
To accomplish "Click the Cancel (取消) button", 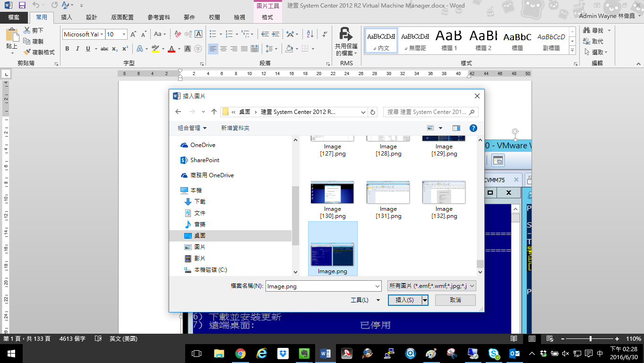I will pyautogui.click(x=455, y=300).
